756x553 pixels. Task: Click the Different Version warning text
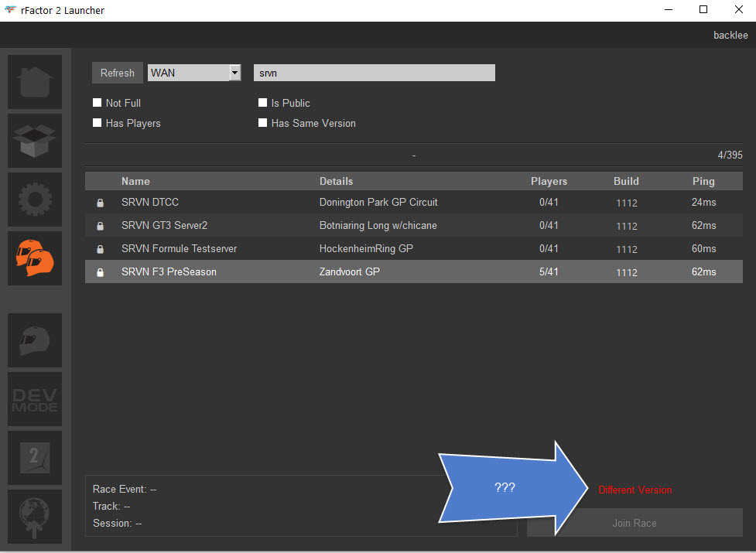(x=635, y=490)
